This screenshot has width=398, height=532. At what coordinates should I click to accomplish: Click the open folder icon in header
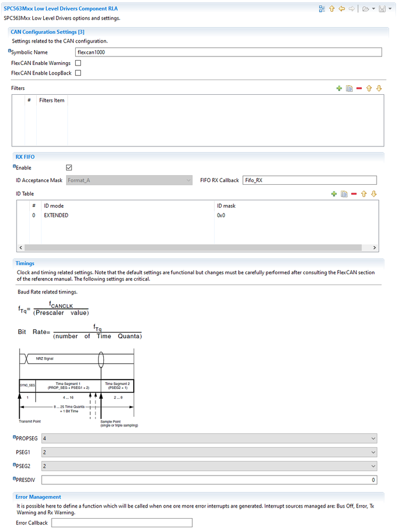[365, 9]
